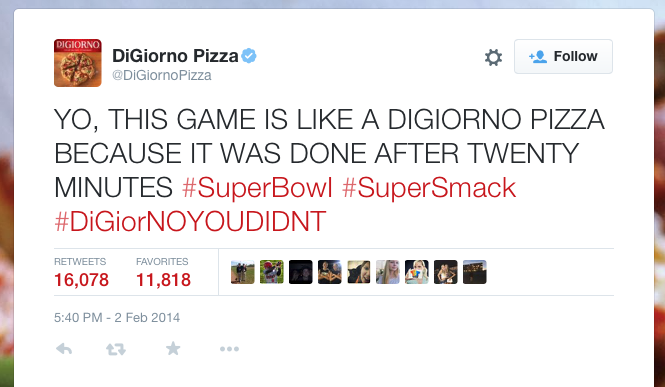This screenshot has width=665, height=387.
Task: Open the more options ellipsis
Action: coord(229,349)
